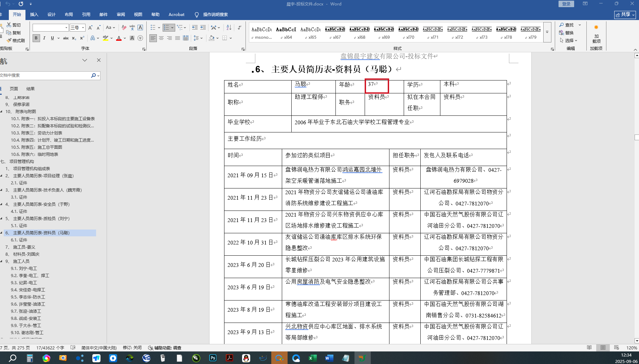Click the Strikethrough icon
This screenshot has width=639, height=364.
coord(66,38)
